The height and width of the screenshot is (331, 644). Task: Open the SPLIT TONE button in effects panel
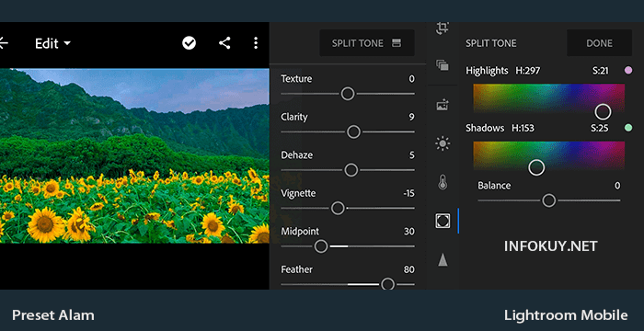(x=367, y=42)
